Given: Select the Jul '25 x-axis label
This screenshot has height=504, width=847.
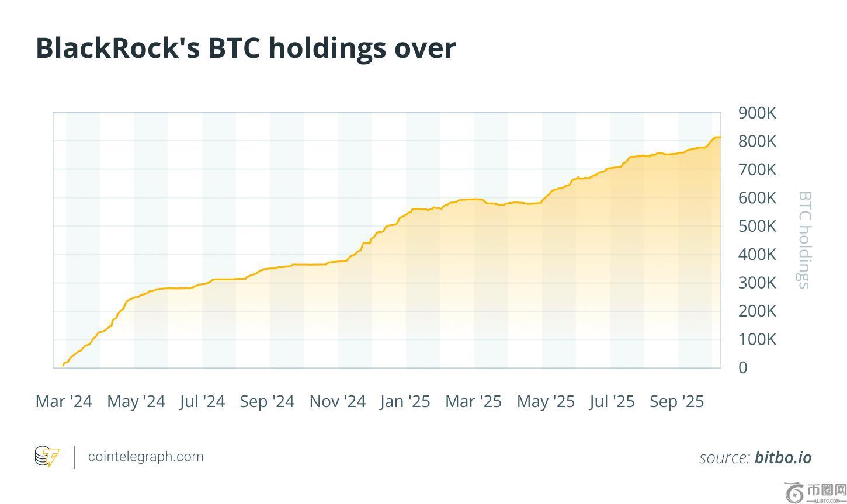Looking at the screenshot, I should (612, 402).
